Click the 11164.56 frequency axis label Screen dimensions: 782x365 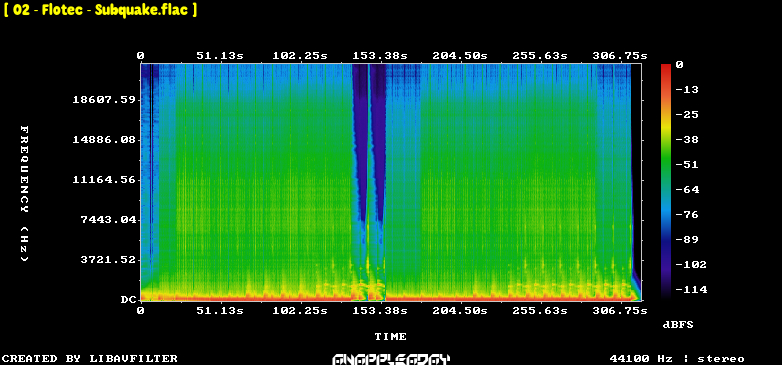[104, 180]
